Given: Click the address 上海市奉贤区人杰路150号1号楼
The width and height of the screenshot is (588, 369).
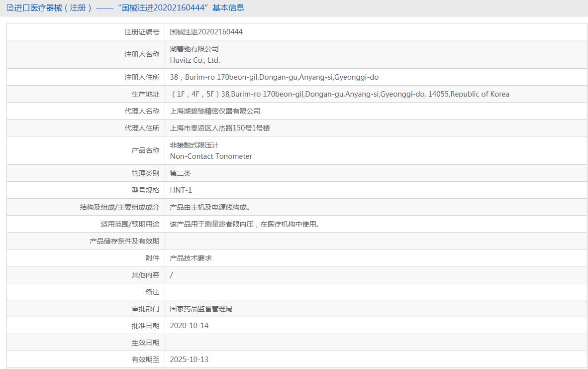Looking at the screenshot, I should point(220,128).
